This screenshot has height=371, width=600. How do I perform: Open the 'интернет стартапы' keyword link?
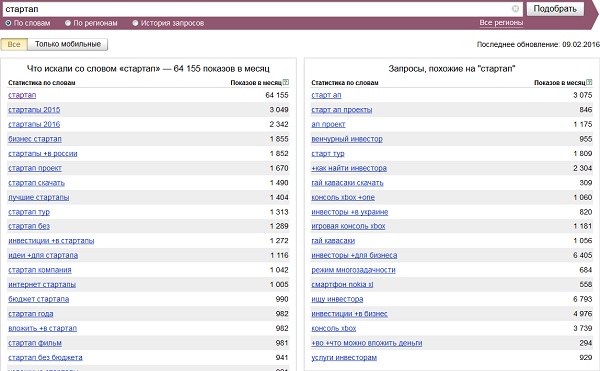(x=42, y=285)
